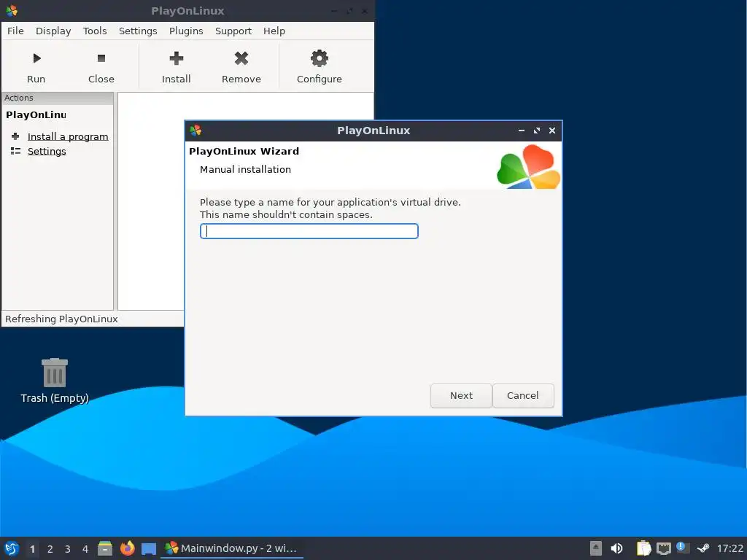This screenshot has width=747, height=560.
Task: Click the Close stop icon in toolbar
Action: tap(101, 58)
